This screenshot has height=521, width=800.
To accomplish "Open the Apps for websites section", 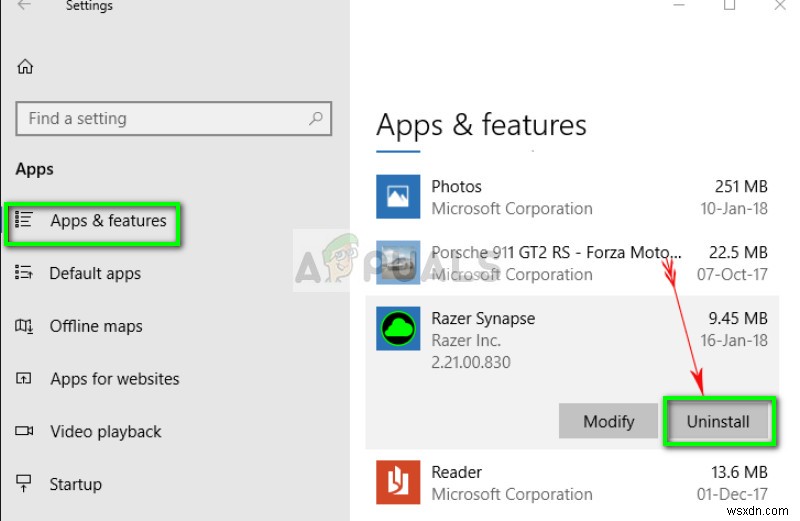I will click(115, 379).
